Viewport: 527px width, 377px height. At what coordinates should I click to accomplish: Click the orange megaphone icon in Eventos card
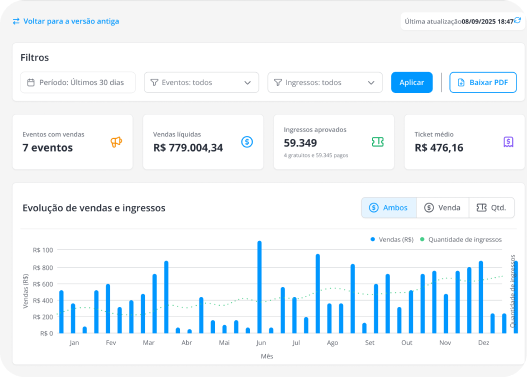(116, 142)
